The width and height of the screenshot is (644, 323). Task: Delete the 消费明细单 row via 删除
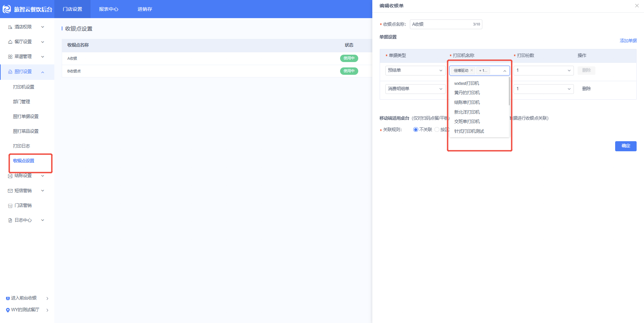586,89
